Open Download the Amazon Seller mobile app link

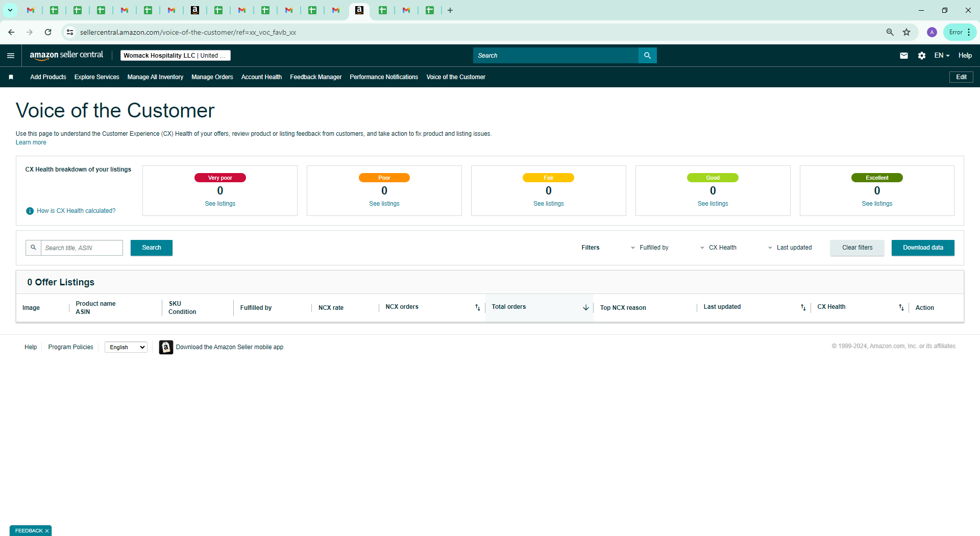pyautogui.click(x=230, y=347)
